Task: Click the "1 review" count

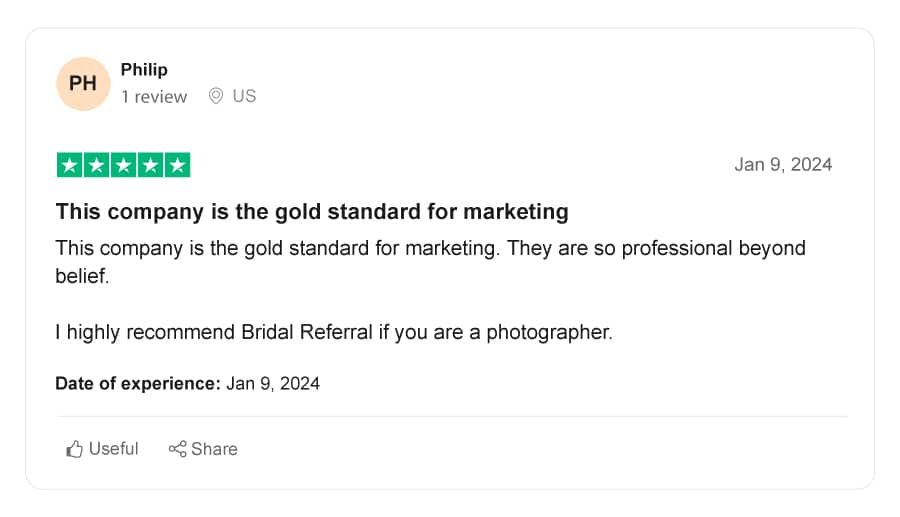Action: [x=154, y=96]
